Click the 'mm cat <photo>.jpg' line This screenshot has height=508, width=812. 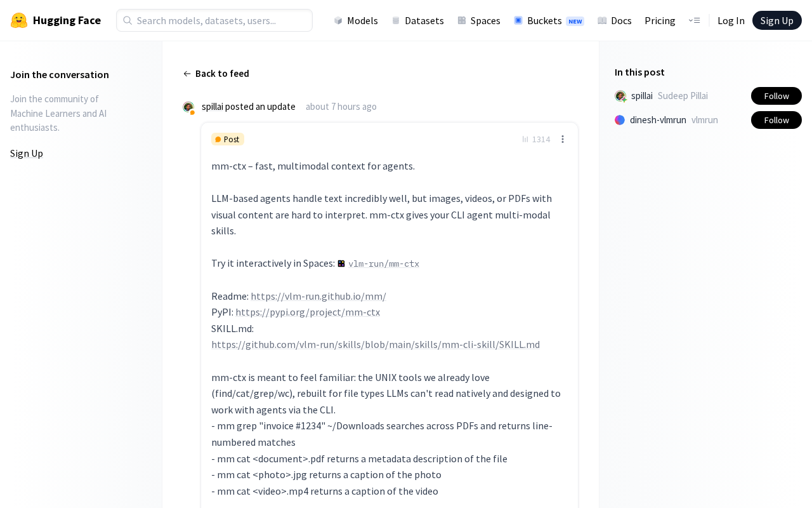coord(326,475)
